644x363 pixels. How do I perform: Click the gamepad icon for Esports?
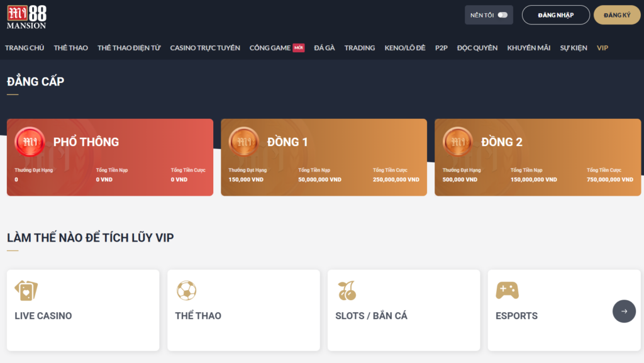(x=507, y=290)
